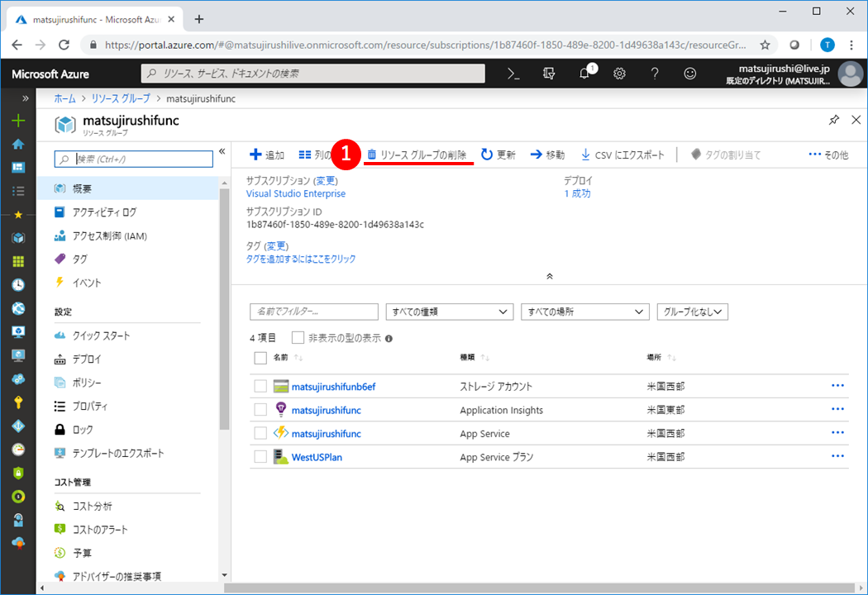The width and height of the screenshot is (868, 595).
Task: Click the 更新 refresh button
Action: click(x=498, y=155)
